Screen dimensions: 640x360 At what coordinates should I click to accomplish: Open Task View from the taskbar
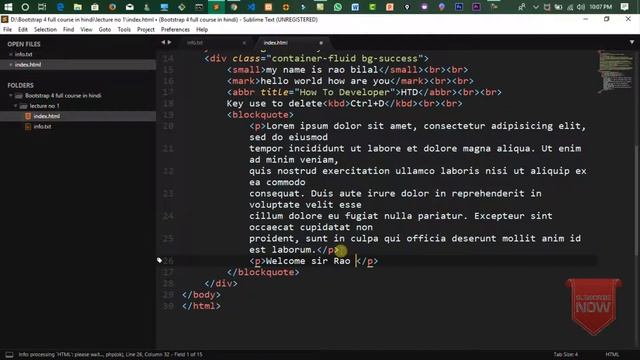pyautogui.click(x=42, y=7)
